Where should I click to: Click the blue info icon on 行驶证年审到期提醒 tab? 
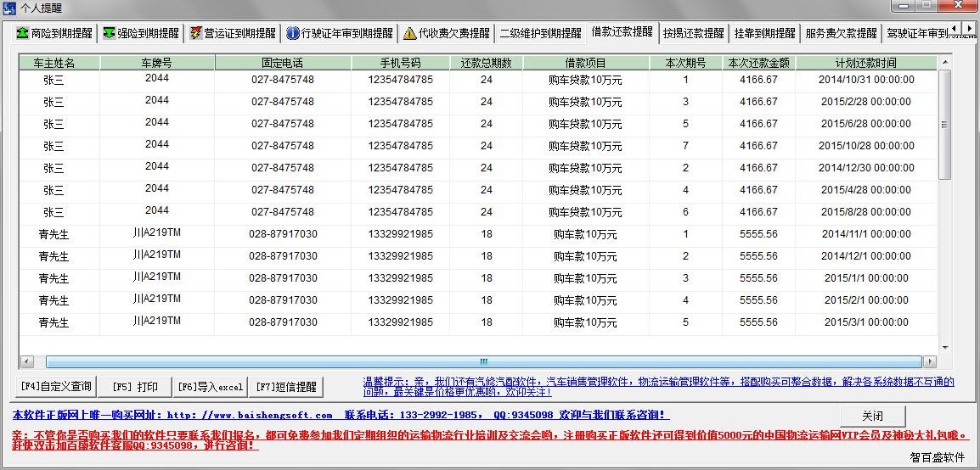point(292,33)
